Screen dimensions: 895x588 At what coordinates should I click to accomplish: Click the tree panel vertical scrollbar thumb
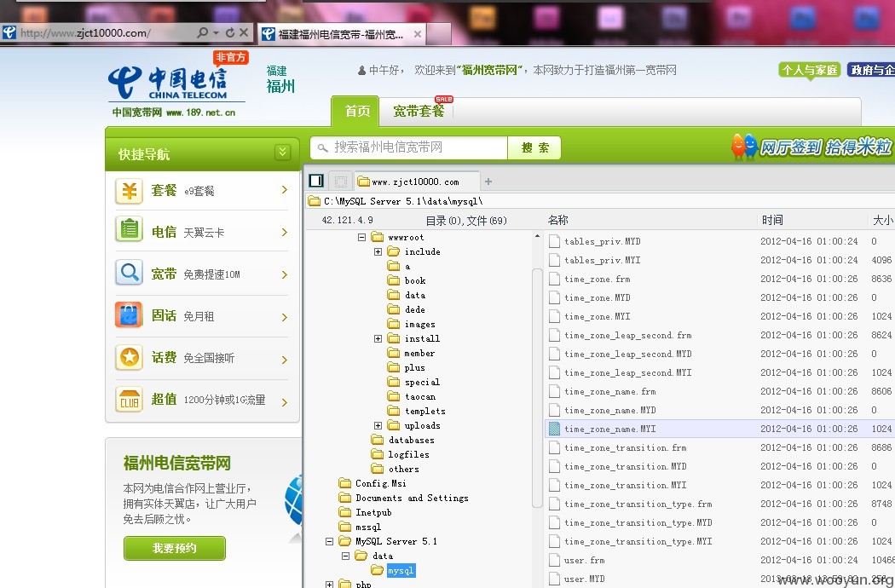(x=536, y=389)
